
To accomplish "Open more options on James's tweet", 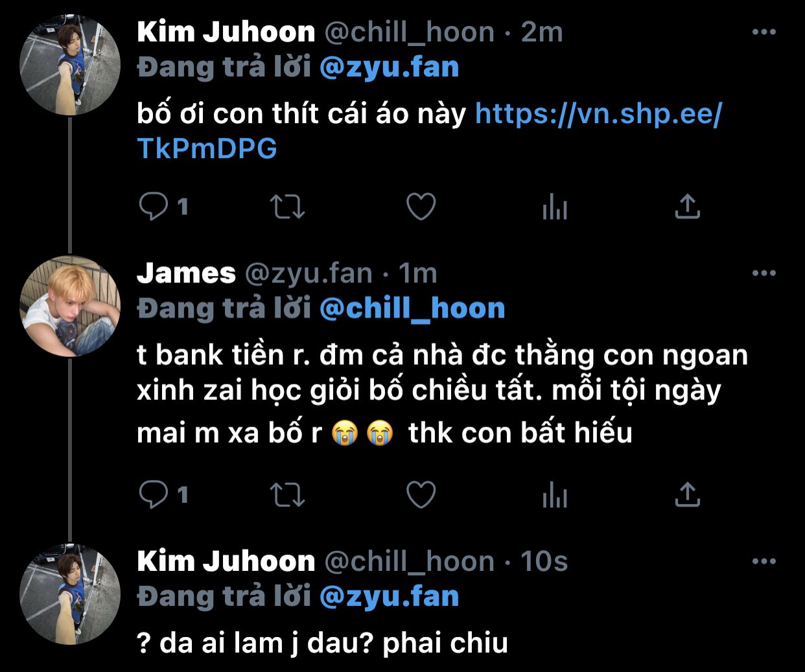I will point(764,273).
